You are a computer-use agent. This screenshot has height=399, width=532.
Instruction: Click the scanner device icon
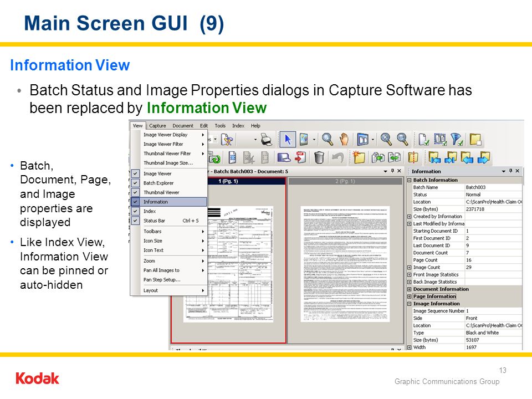(284, 158)
